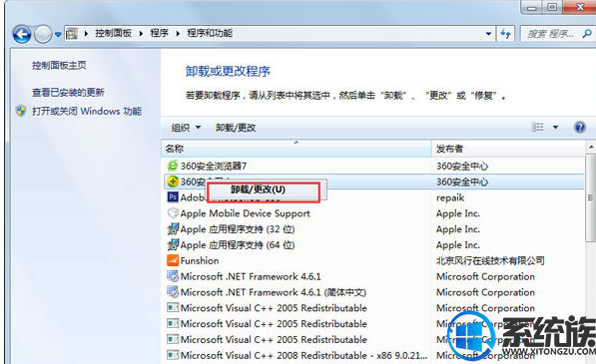Refresh the address bar view
The width and height of the screenshot is (596, 364).
pos(505,34)
